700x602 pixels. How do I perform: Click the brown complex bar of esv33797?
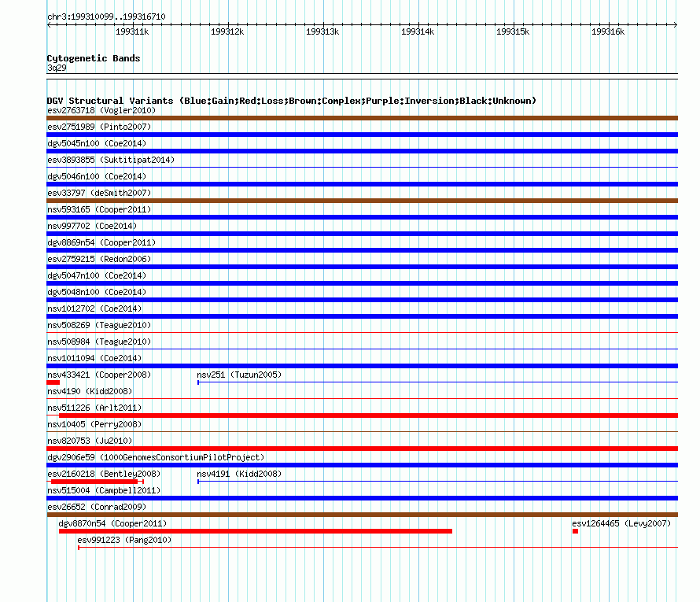point(362,201)
